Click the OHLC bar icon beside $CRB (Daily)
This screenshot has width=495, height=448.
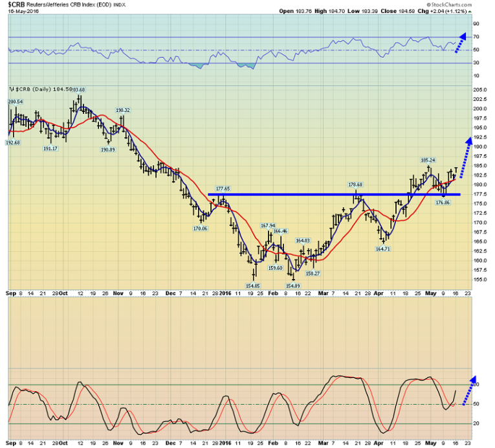pos(10,88)
